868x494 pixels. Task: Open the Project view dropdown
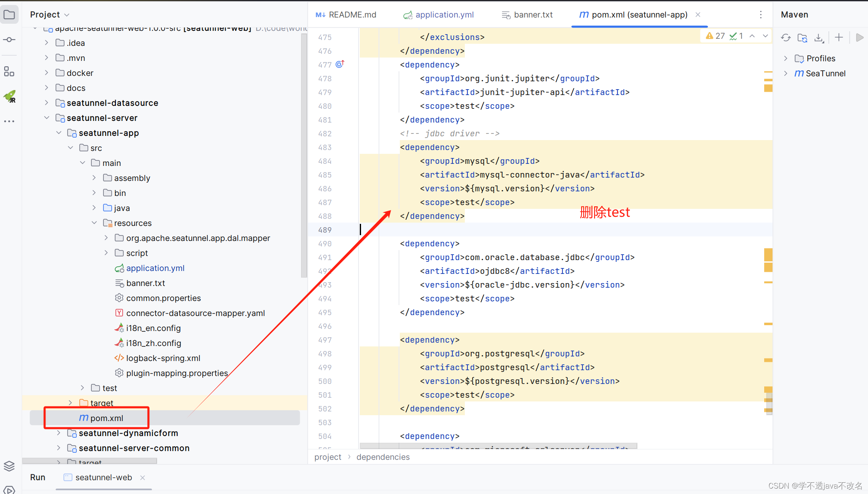(x=49, y=14)
